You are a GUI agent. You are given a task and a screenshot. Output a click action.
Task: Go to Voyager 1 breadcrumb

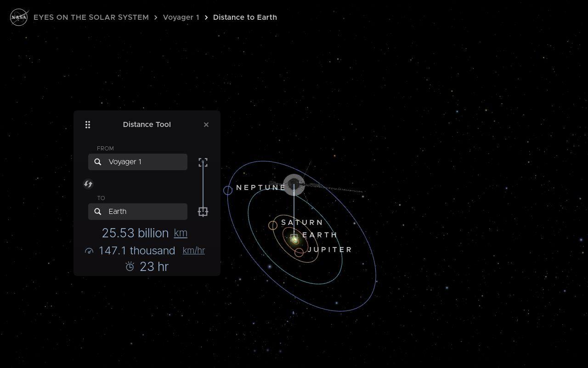(x=181, y=17)
